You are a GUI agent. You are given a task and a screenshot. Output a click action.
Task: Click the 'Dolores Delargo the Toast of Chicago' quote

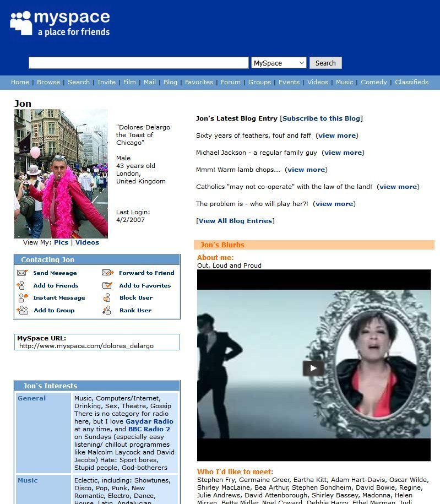[x=143, y=135]
